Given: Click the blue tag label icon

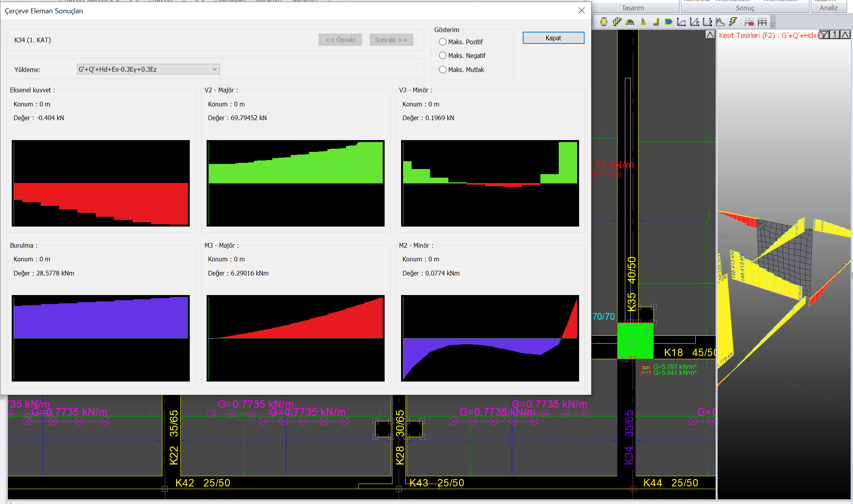Looking at the screenshot, I should pyautogui.click(x=669, y=22).
